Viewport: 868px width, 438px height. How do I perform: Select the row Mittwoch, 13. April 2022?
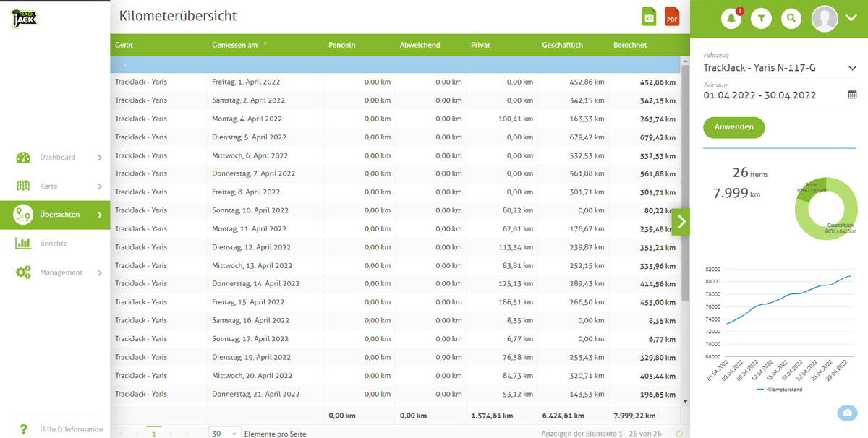pyautogui.click(x=395, y=265)
